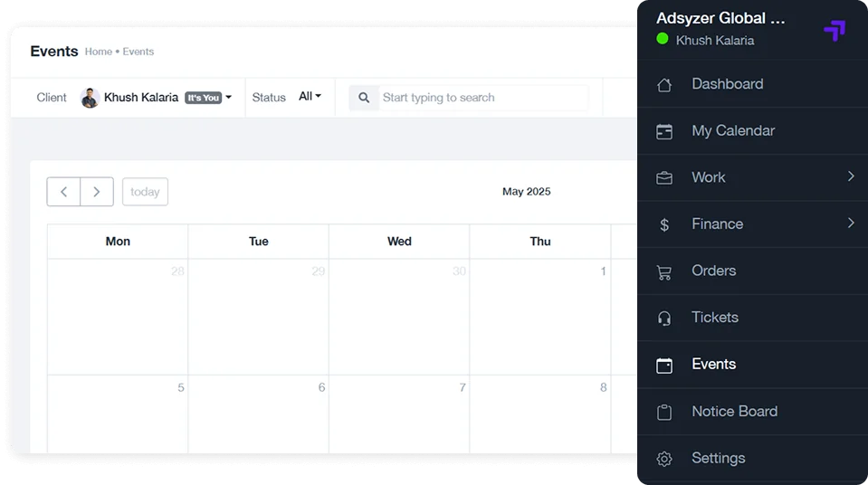Select Dashboard in the sidebar menu

click(x=727, y=84)
